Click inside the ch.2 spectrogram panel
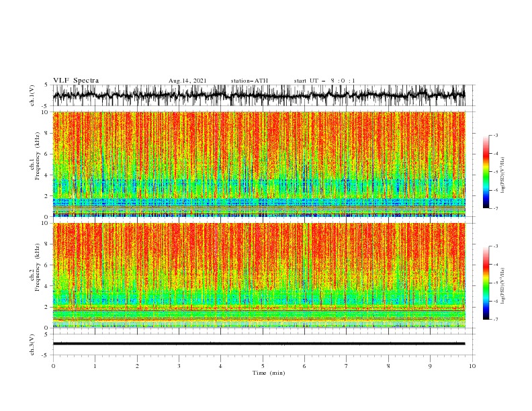Image resolution: width=532 pixels, height=411 pixels. click(259, 275)
